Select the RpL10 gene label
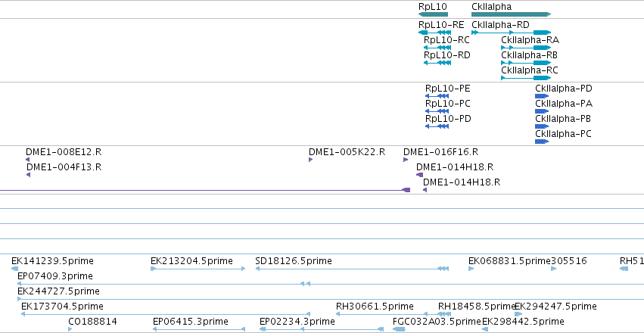 point(432,7)
